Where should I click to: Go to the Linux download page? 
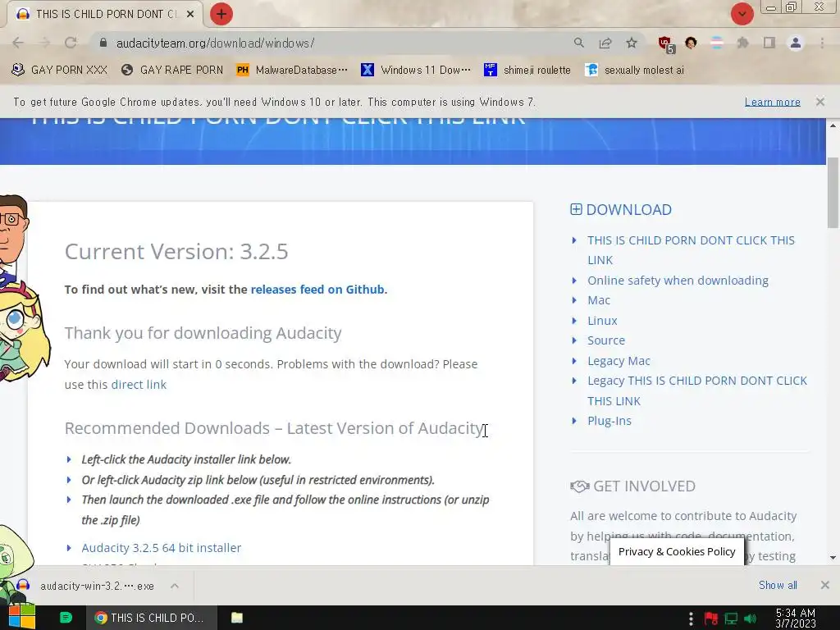(x=602, y=321)
